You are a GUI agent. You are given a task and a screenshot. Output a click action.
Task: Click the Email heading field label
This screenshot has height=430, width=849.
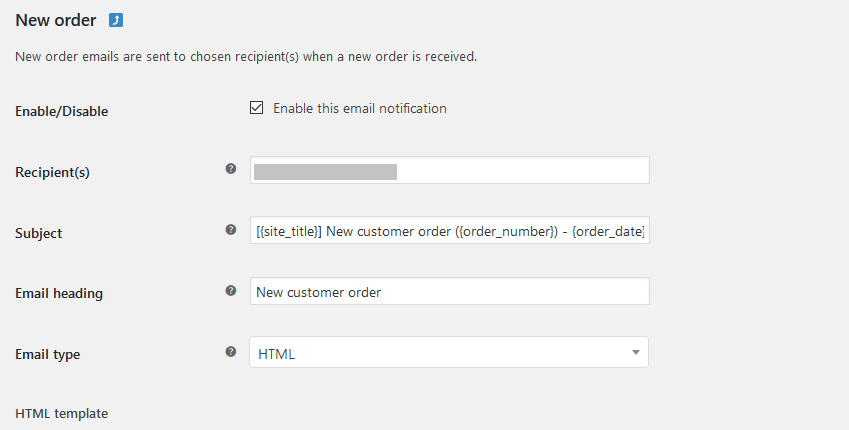(59, 293)
